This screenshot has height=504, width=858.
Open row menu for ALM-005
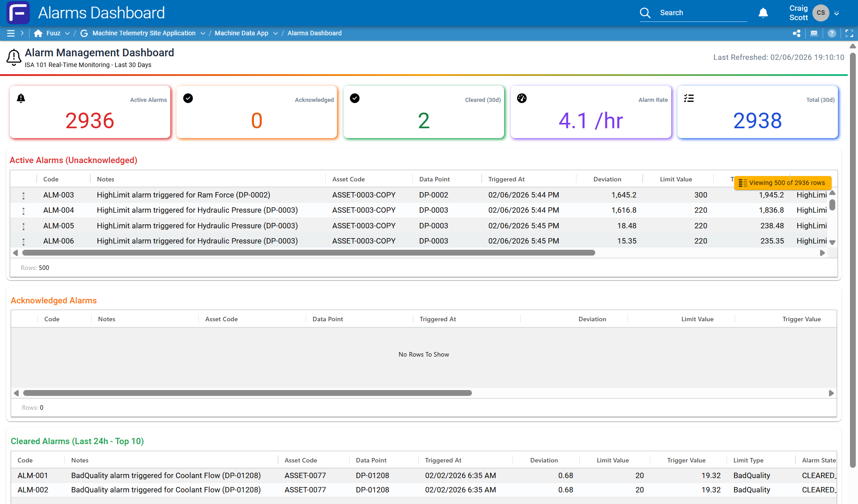click(24, 226)
